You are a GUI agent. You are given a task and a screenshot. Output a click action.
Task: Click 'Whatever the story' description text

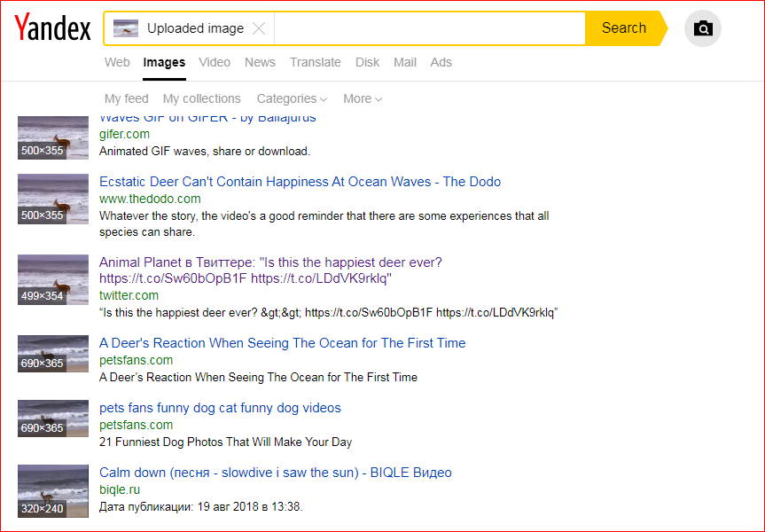coord(324,223)
